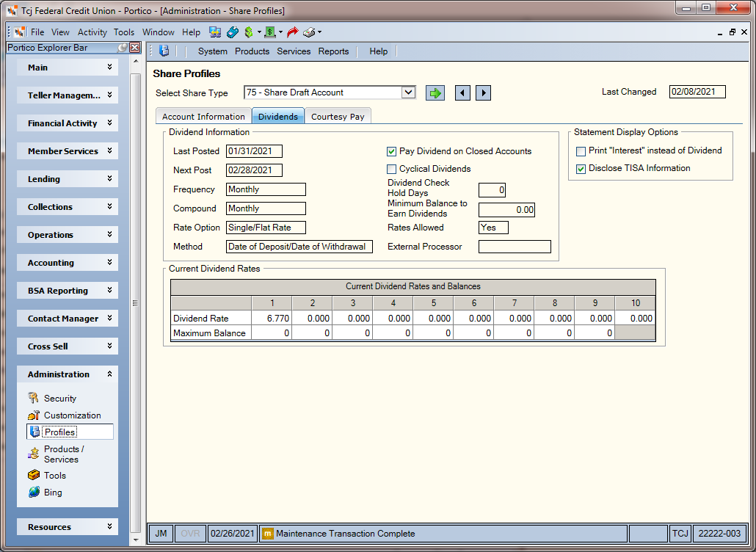The image size is (756, 552).
Task: Go to next share type arrow
Action: click(483, 92)
